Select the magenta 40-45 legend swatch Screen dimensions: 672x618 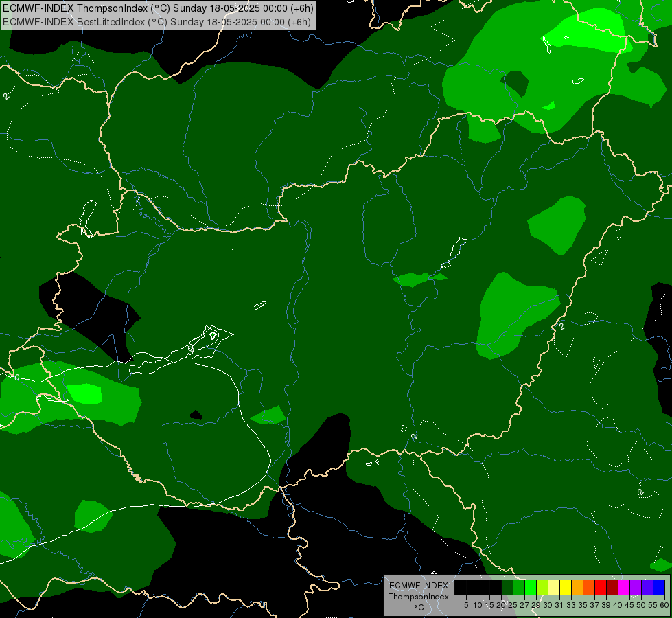coord(624,587)
